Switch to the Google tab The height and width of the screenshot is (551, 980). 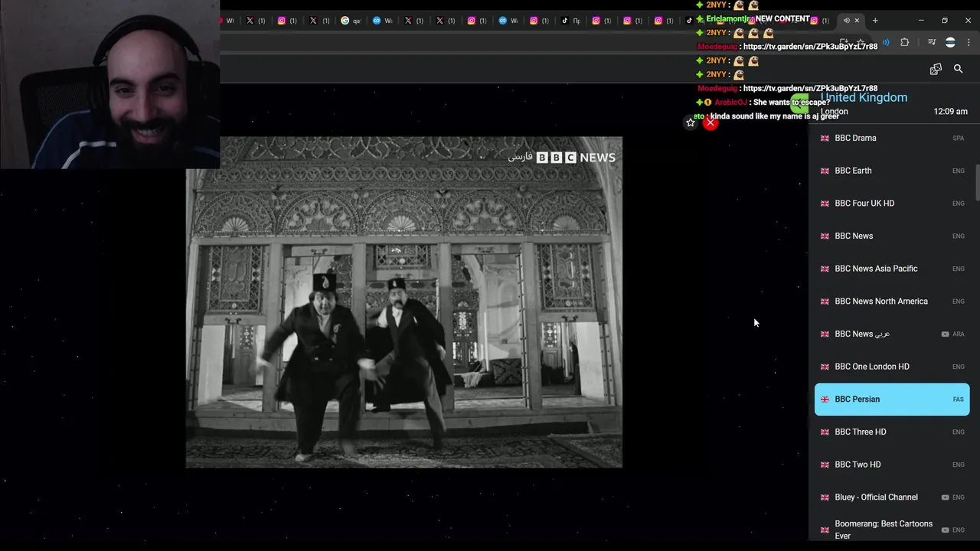pyautogui.click(x=351, y=21)
